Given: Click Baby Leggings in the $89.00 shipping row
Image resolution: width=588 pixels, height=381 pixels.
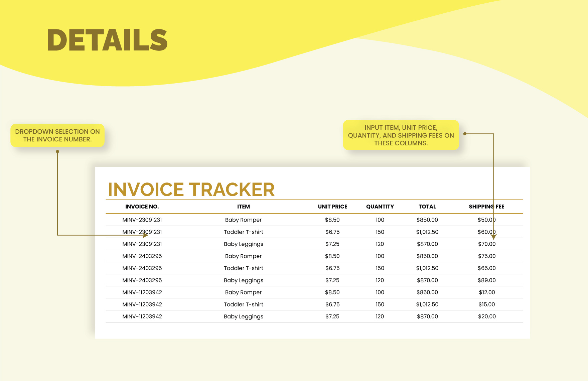Looking at the screenshot, I should click(244, 280).
